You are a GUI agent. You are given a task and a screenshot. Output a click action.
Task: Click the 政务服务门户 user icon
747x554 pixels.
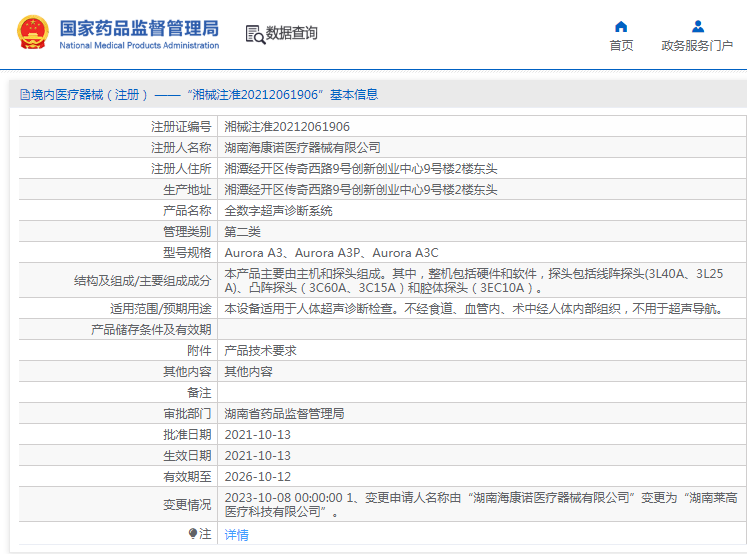(x=697, y=26)
